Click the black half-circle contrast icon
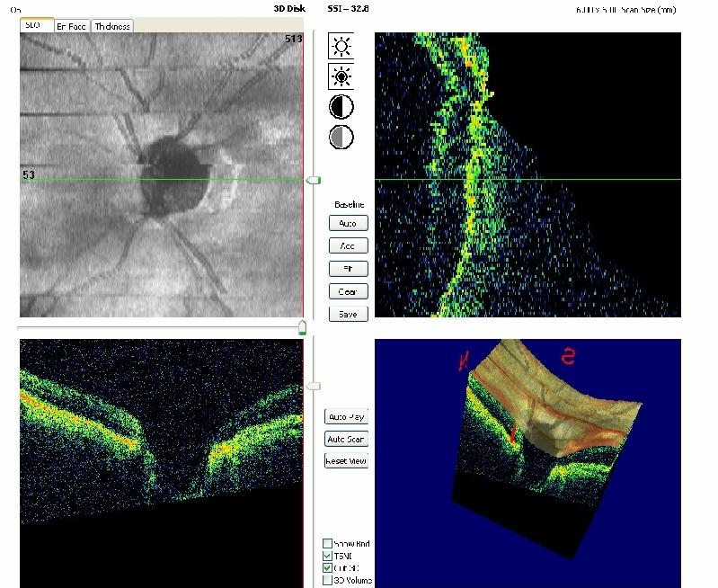Viewport: 718px width, 588px height. coord(341,107)
